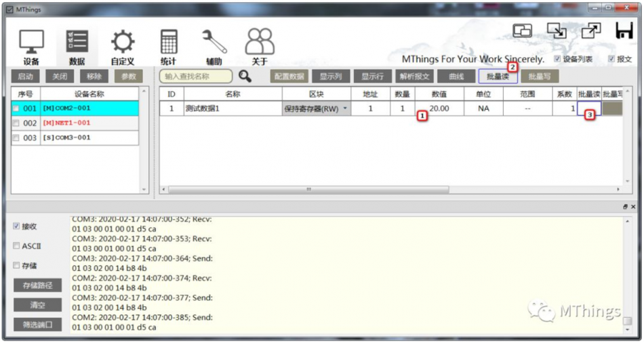Click the 清空 button
The width and height of the screenshot is (644, 342).
click(37, 305)
